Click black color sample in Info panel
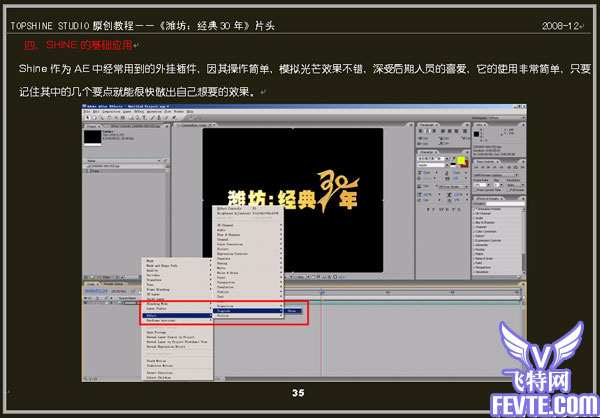 coord(476,134)
